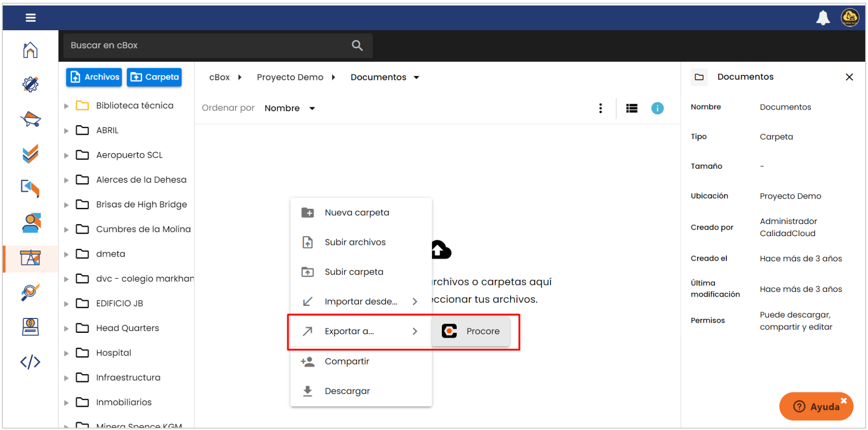
Task: Select Descargar in the context menu
Action: point(347,391)
